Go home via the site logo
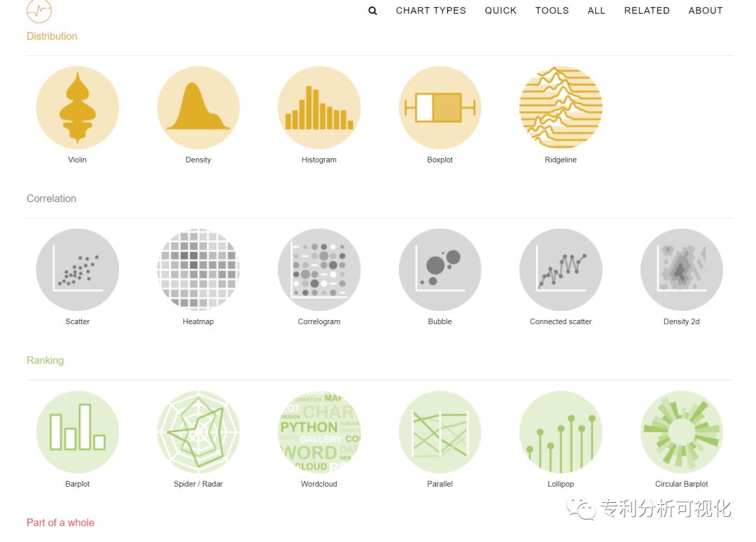The image size is (756, 542). point(39,11)
